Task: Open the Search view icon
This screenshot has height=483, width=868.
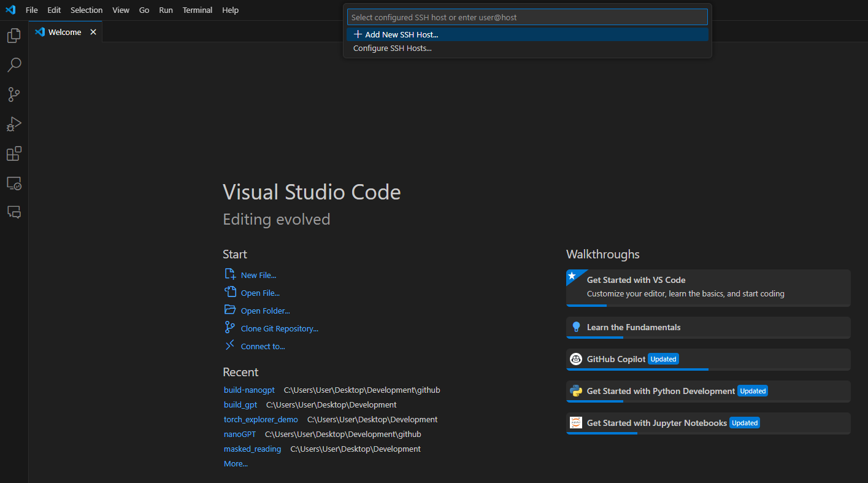Action: click(x=13, y=65)
